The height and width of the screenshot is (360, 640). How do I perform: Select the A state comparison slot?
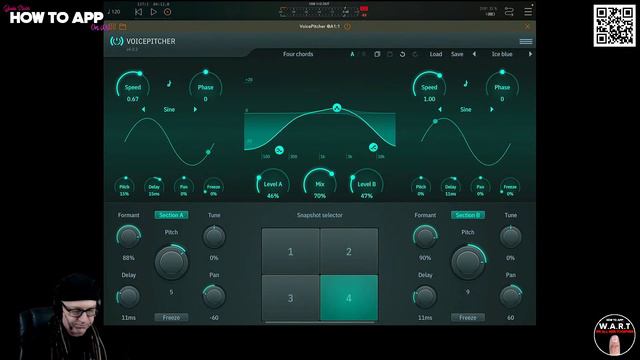[x=352, y=54]
